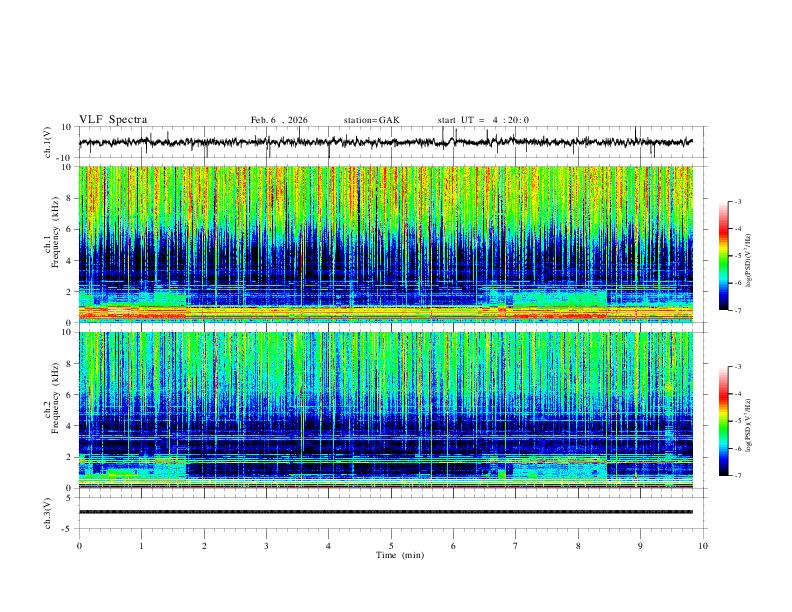Click the "-7" label on ch.2 color scale

click(737, 475)
